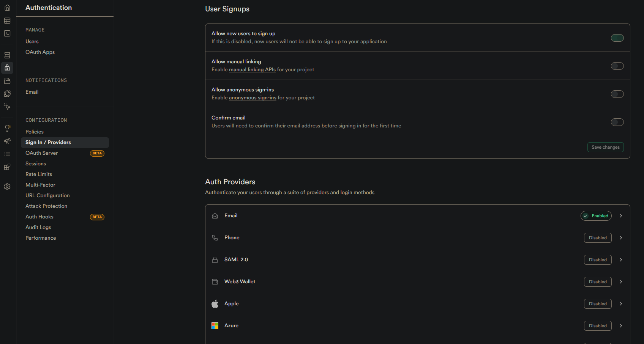Enable the Allow manual linking switch
The height and width of the screenshot is (344, 644).
(x=617, y=66)
